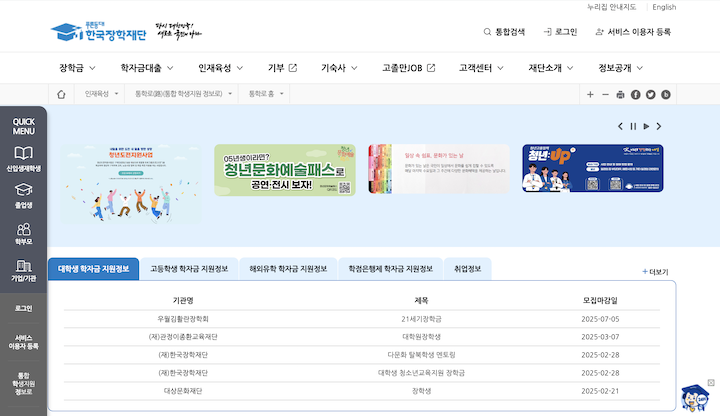Show next banner slide arrow
Screen dimensions: 720x416
click(659, 126)
